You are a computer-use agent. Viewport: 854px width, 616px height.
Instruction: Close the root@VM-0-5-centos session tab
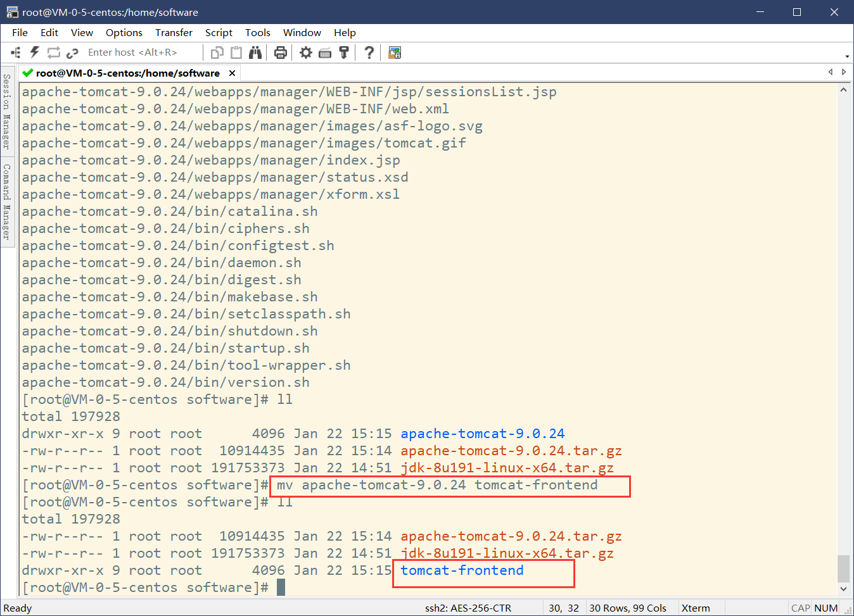tap(233, 73)
